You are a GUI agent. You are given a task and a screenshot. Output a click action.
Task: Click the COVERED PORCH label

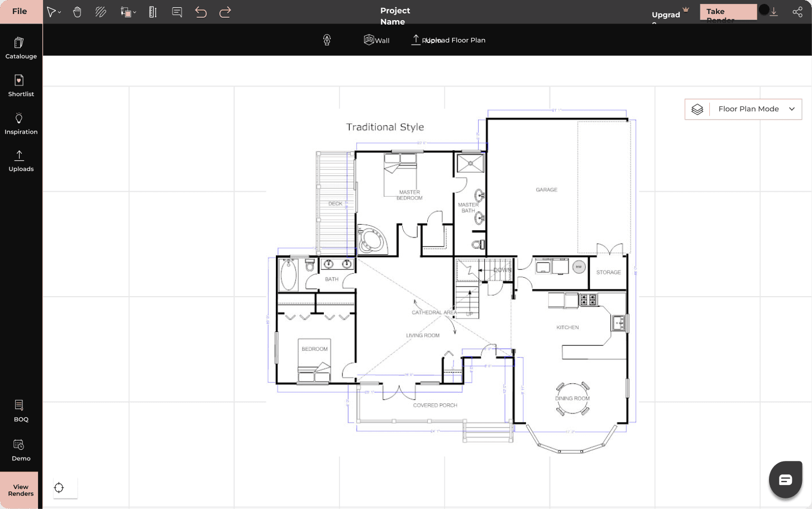click(435, 406)
